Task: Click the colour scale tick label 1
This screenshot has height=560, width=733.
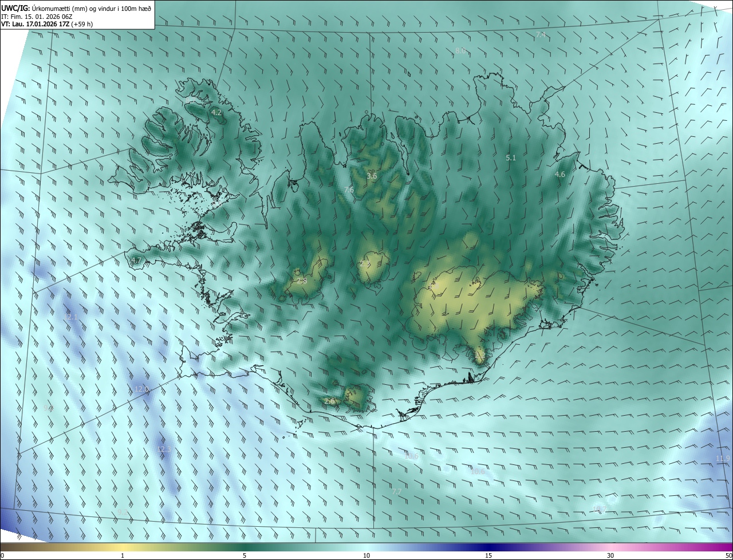Action: (123, 555)
